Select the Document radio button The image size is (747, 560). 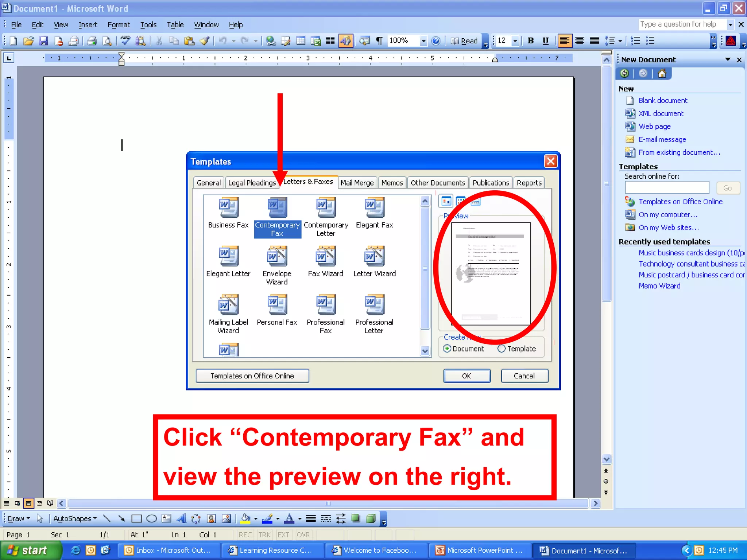[447, 349]
